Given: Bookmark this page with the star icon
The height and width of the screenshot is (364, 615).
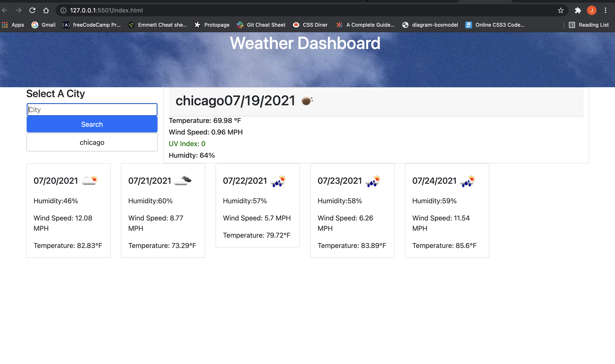Looking at the screenshot, I should pos(561,10).
